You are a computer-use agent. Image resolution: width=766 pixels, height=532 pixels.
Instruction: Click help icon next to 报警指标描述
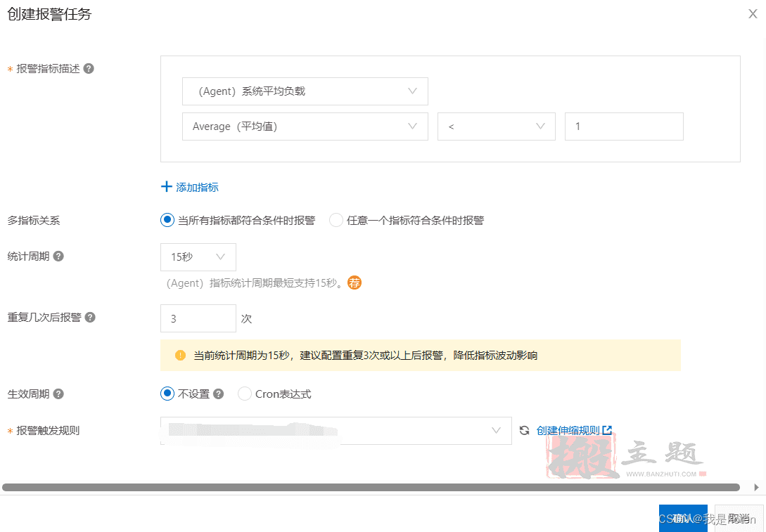click(x=89, y=68)
